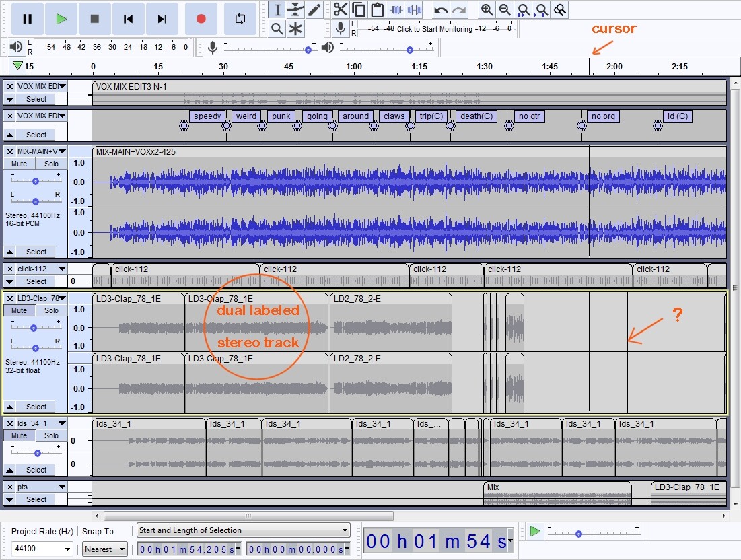The image size is (741, 560).
Task: Click the speedy label
Action: coord(207,116)
